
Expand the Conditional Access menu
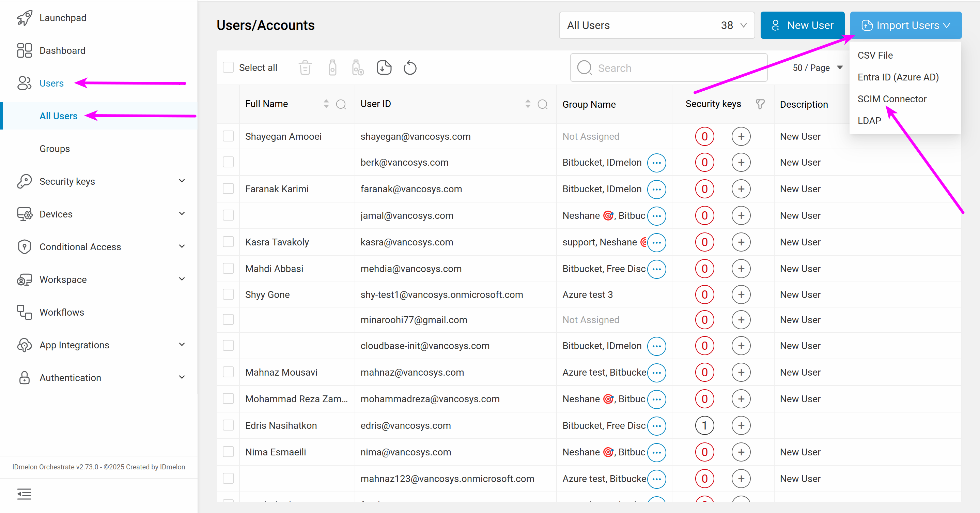[182, 246]
